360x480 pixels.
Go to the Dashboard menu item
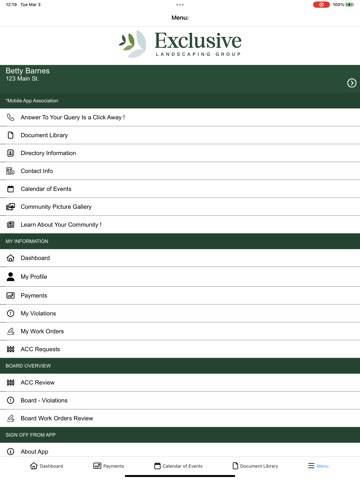(x=180, y=258)
